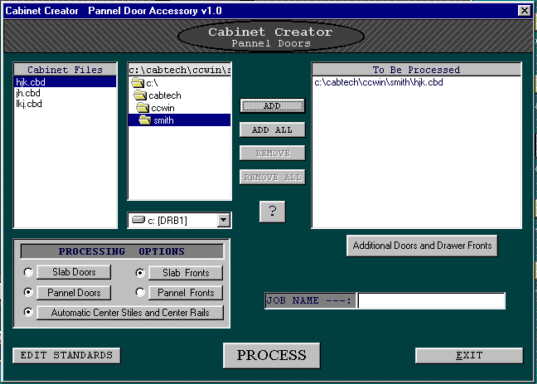Close the Cabinet Creator window
Viewport: 537px width, 384px height.
click(x=524, y=11)
